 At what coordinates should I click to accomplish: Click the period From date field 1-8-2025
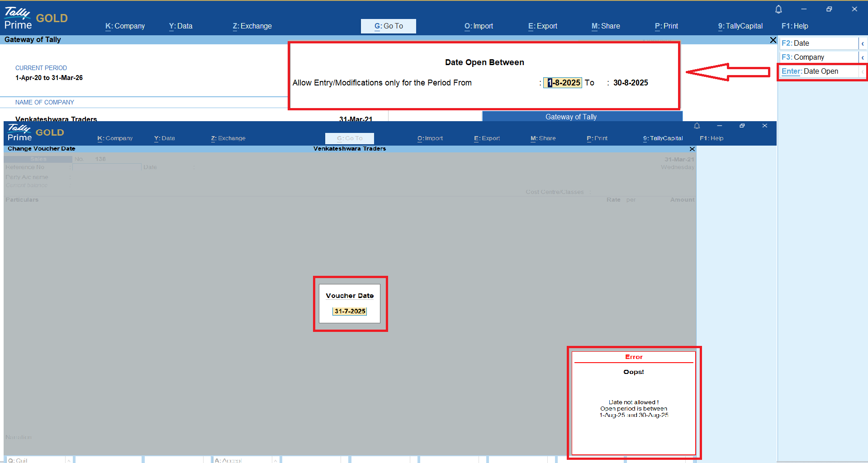(563, 83)
